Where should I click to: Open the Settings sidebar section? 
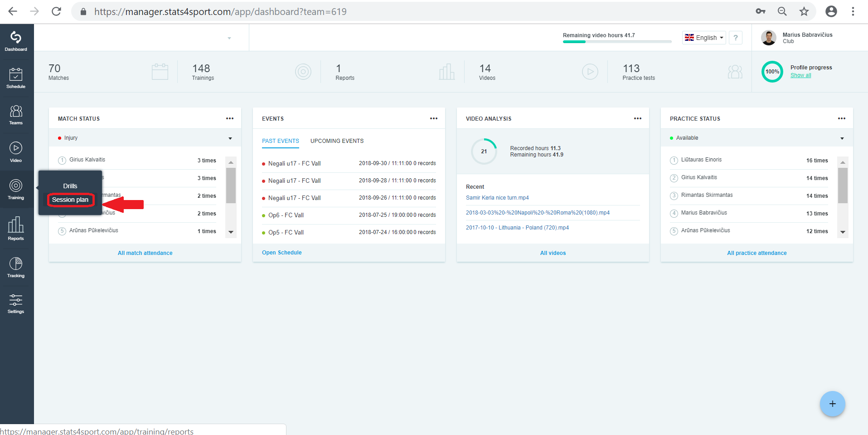click(x=16, y=303)
